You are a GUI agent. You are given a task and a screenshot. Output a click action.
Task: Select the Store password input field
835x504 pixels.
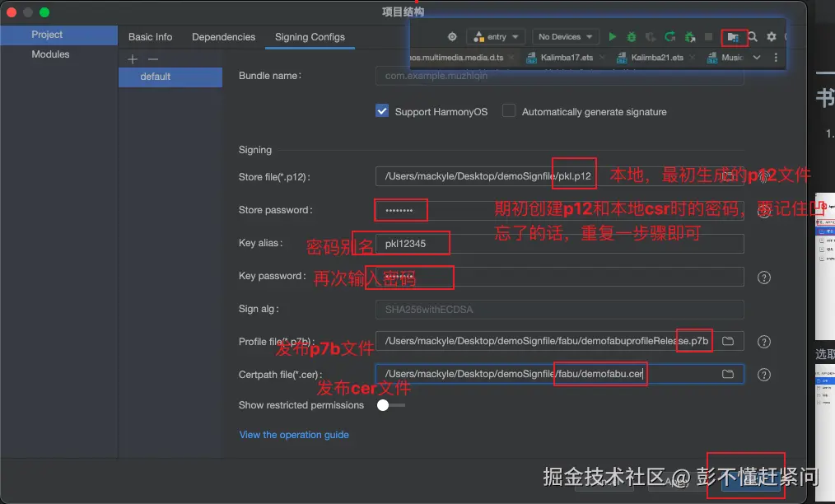point(401,209)
